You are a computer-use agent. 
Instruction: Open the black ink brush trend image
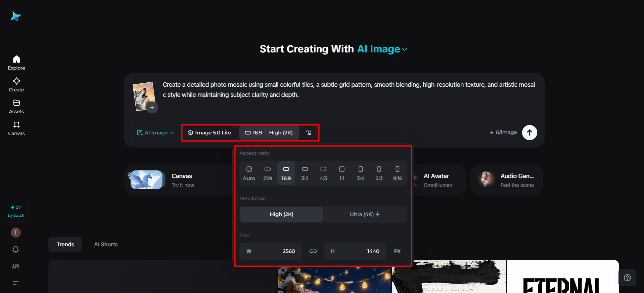coord(449,277)
